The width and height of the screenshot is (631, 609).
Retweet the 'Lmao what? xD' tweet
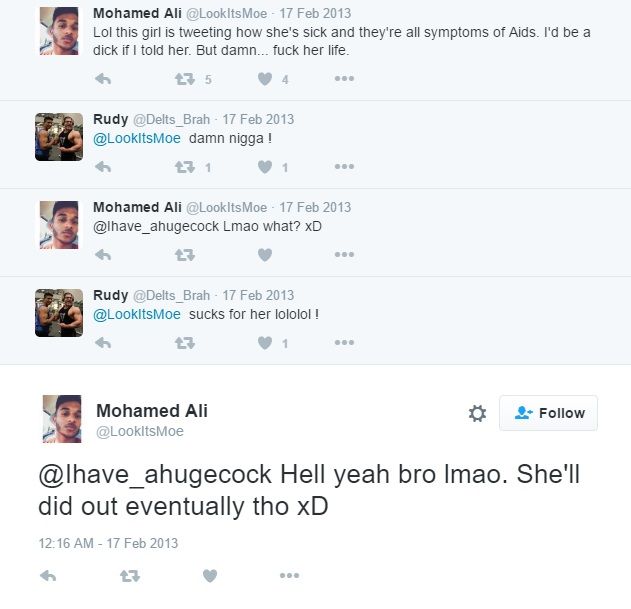[x=185, y=255]
